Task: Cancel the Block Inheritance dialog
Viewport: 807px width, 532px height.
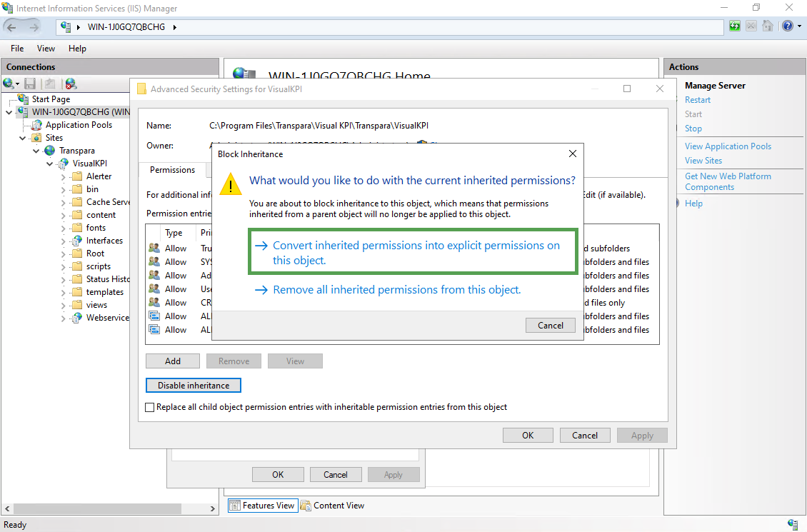Action: pos(550,325)
